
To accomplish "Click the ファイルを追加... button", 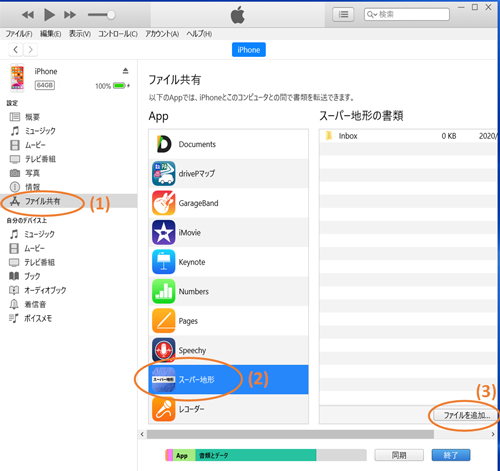I will (x=466, y=415).
